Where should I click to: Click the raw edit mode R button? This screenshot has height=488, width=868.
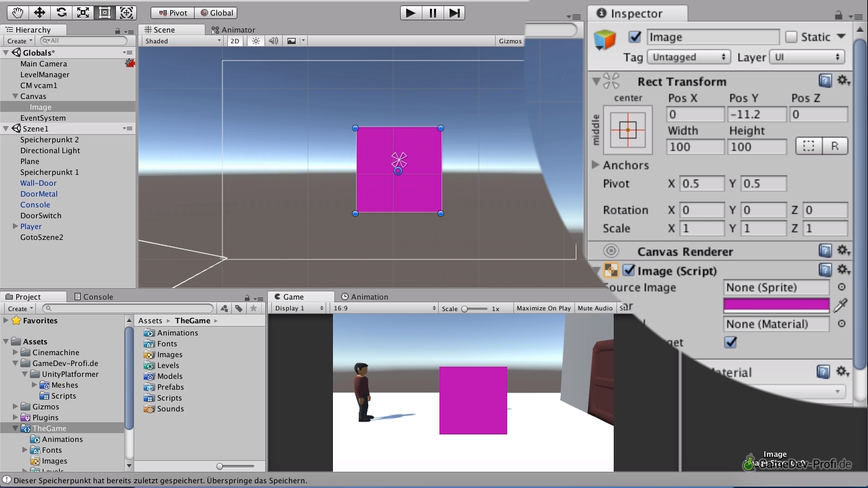[835, 146]
